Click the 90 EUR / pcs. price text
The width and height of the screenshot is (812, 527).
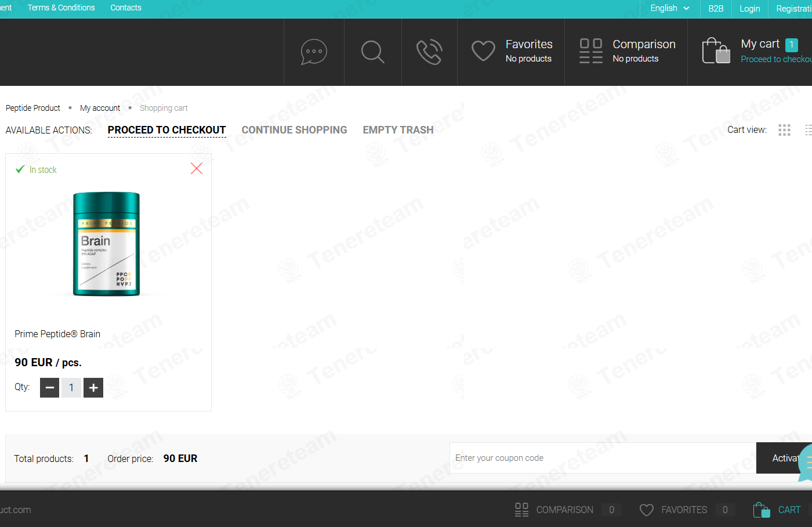[48, 362]
